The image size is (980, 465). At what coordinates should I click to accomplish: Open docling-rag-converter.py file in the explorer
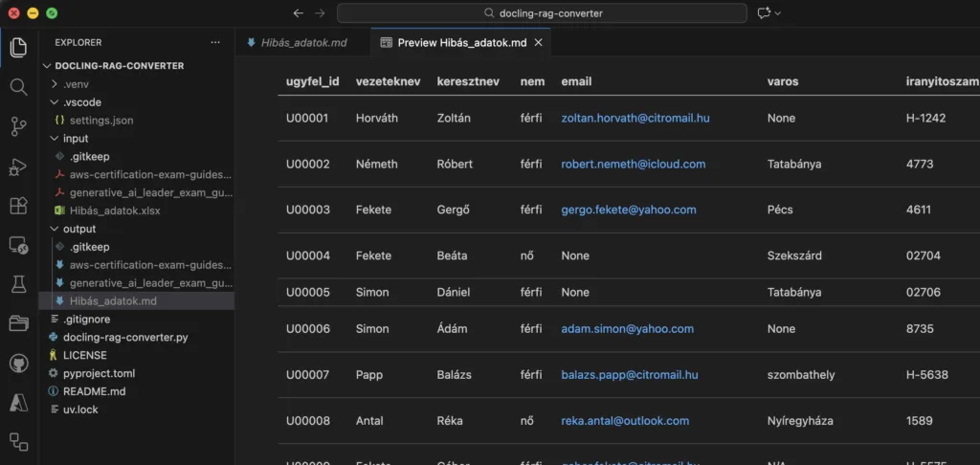(124, 338)
